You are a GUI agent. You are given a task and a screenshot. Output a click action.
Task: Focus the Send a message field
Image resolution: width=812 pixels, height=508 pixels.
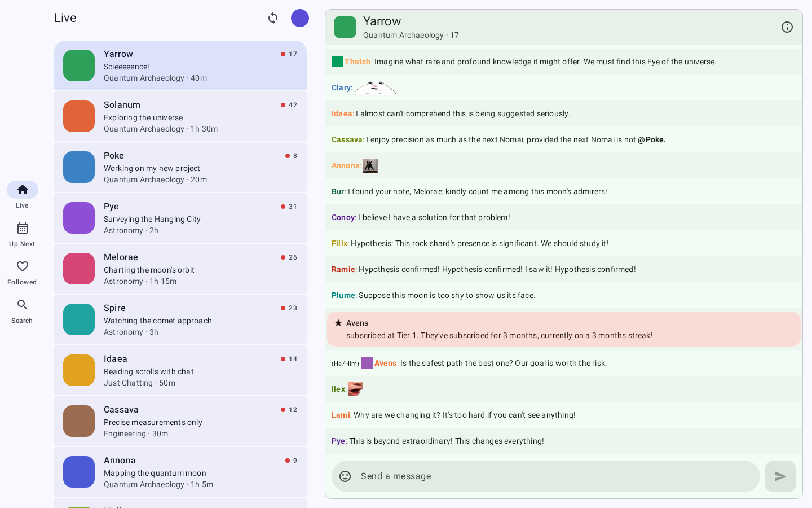point(546,476)
